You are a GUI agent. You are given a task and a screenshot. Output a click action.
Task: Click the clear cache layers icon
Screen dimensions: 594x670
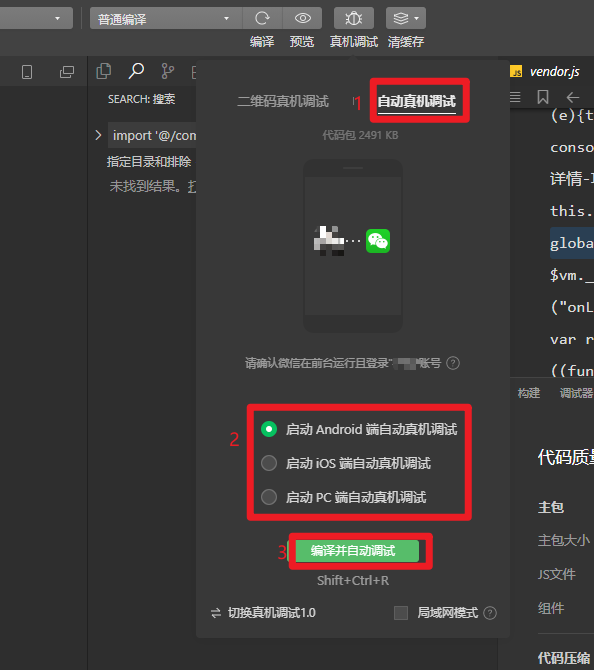[400, 18]
